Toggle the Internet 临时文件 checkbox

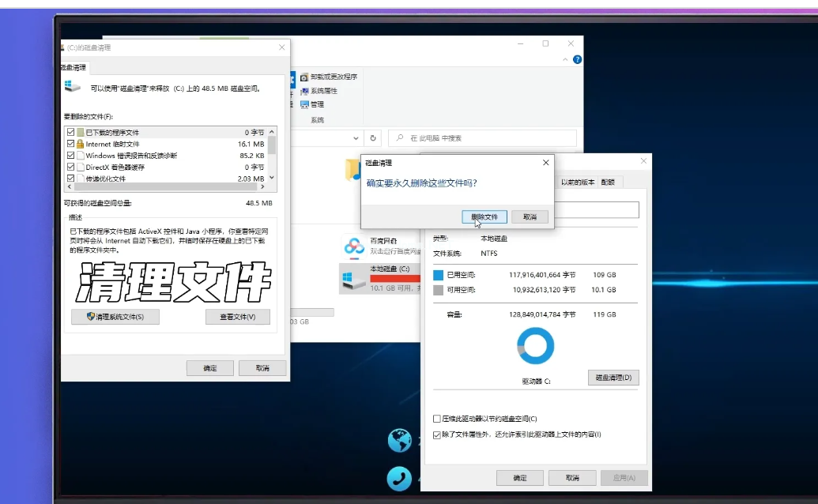click(71, 144)
